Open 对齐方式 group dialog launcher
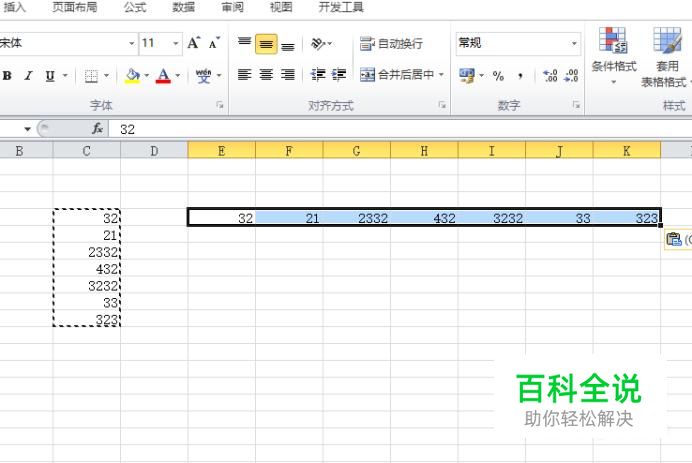Image resolution: width=692 pixels, height=463 pixels. coord(442,105)
